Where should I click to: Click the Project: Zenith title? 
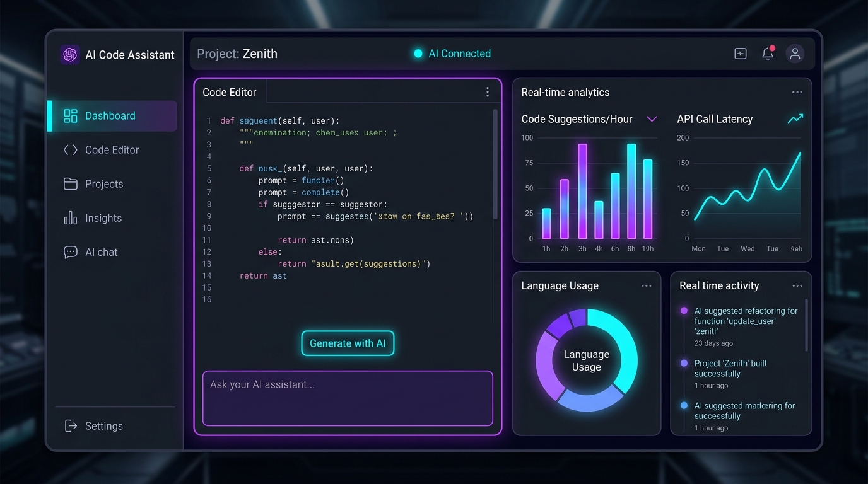pos(237,54)
